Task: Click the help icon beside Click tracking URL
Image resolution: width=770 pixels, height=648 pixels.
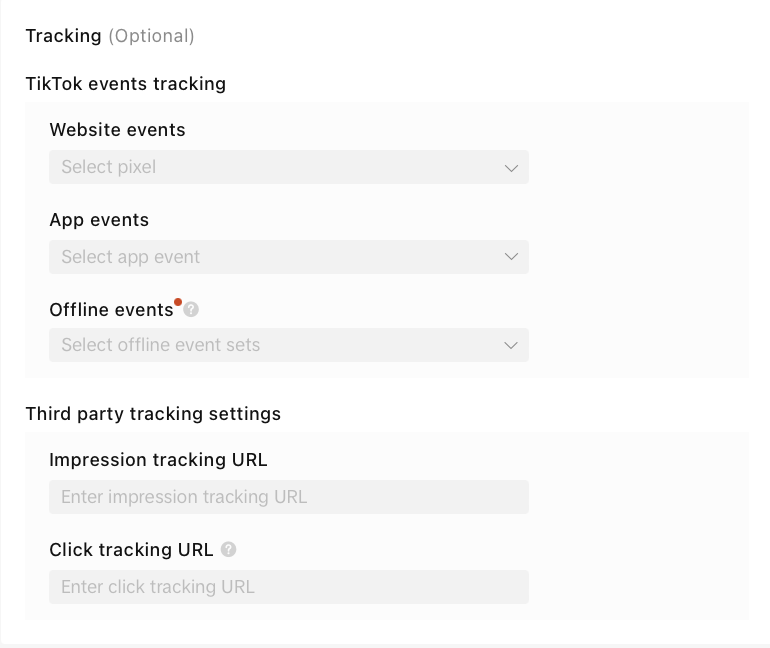Action: 229,549
